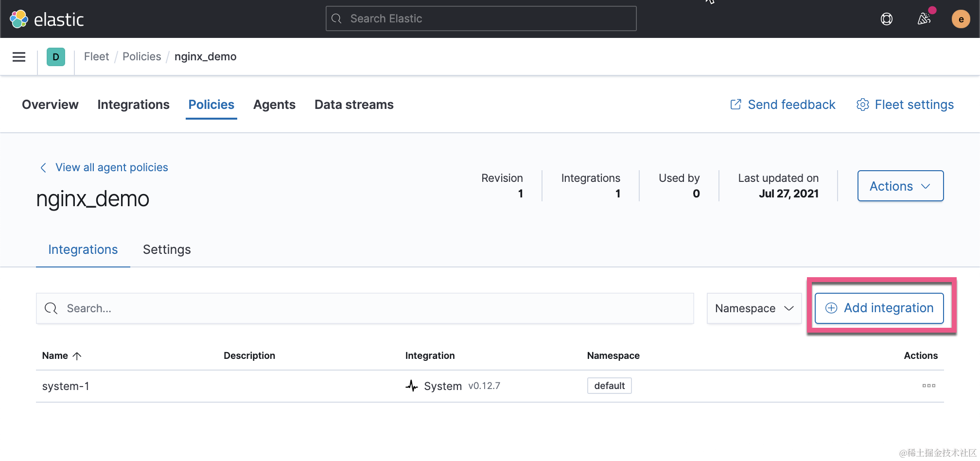Click the Used by label
This screenshot has width=980, height=461.
[x=679, y=178]
